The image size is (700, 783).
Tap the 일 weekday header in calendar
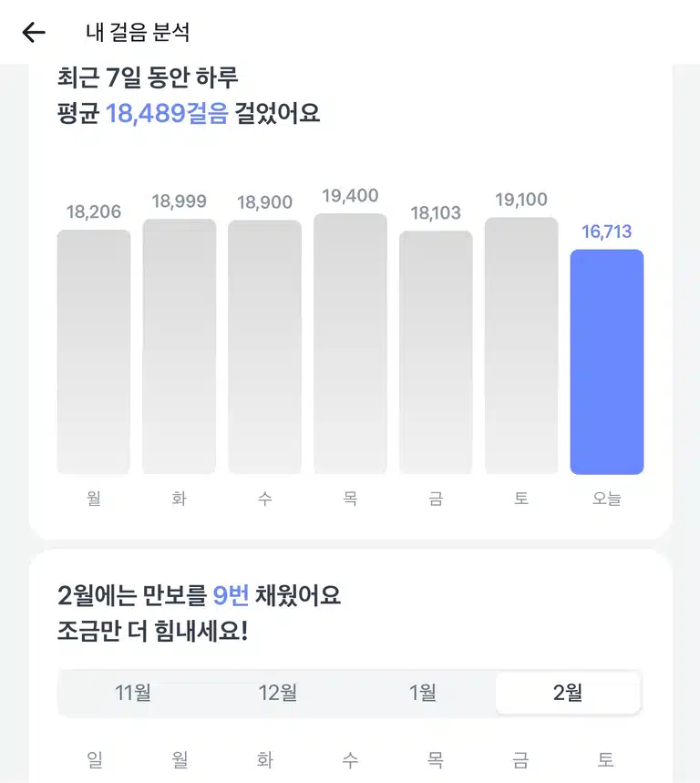click(95, 759)
